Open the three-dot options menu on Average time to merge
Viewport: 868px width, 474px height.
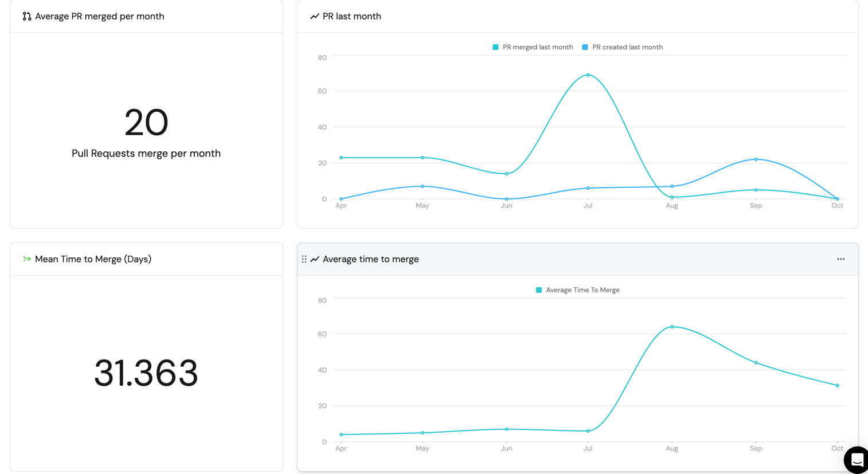(x=840, y=259)
